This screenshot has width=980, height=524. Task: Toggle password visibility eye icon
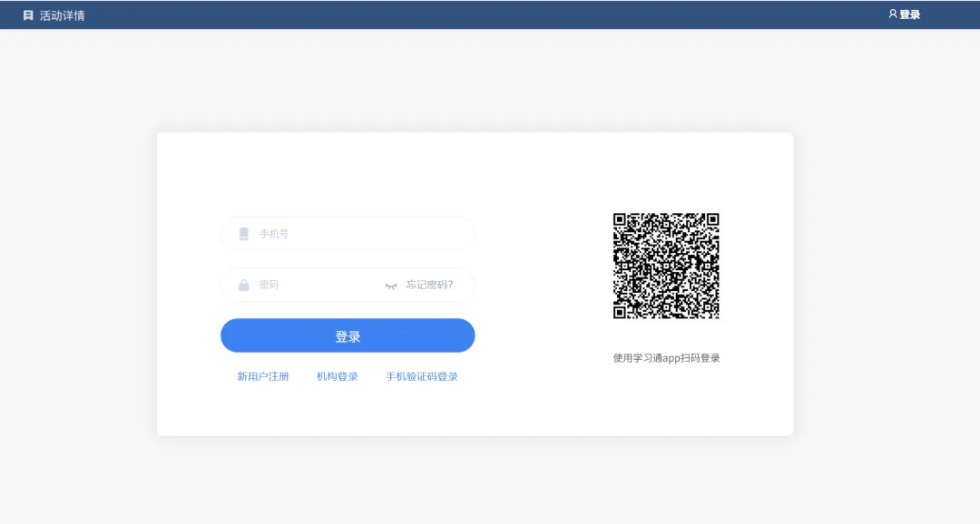390,286
